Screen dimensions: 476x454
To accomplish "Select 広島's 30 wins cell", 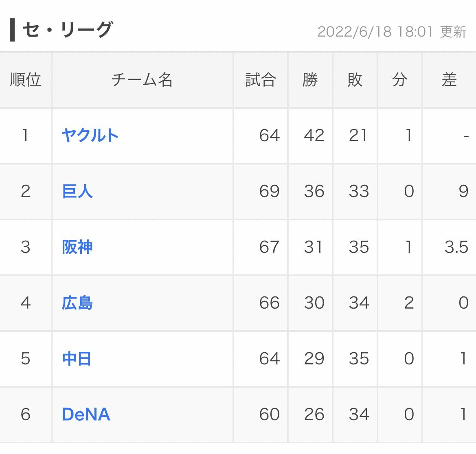I will [x=314, y=303].
